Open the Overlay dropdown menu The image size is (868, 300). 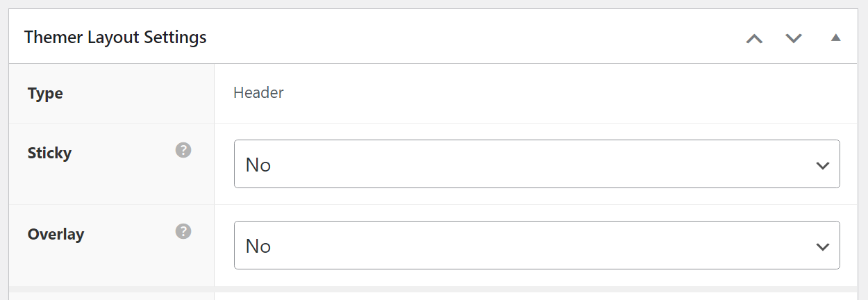(x=536, y=245)
